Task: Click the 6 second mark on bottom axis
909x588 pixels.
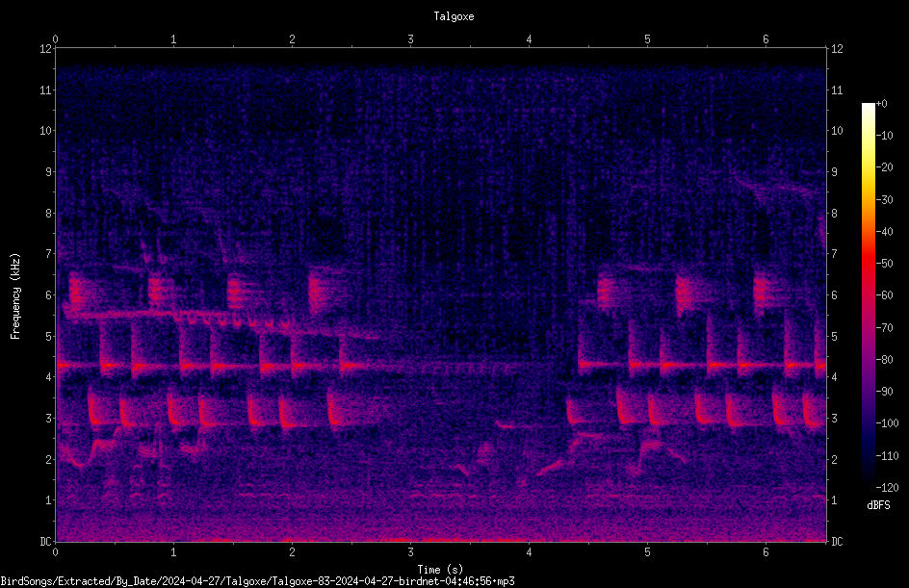Action: pyautogui.click(x=766, y=552)
